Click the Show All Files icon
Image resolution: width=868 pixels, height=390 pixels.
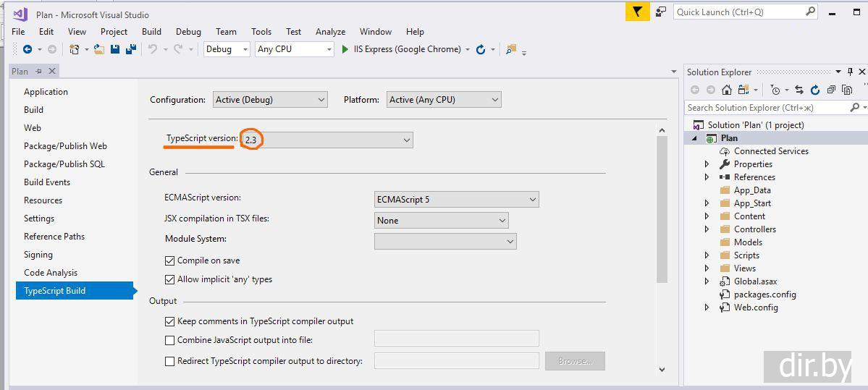click(846, 90)
